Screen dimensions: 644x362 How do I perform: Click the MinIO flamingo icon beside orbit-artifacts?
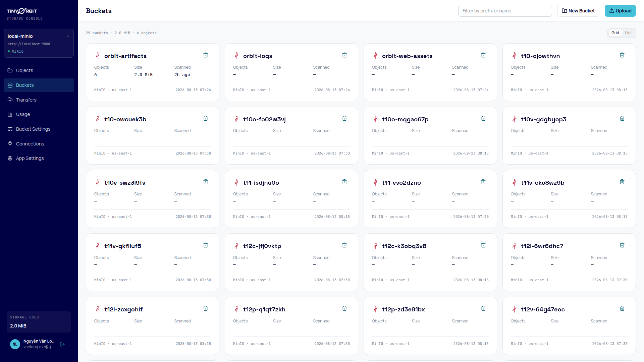pos(98,56)
